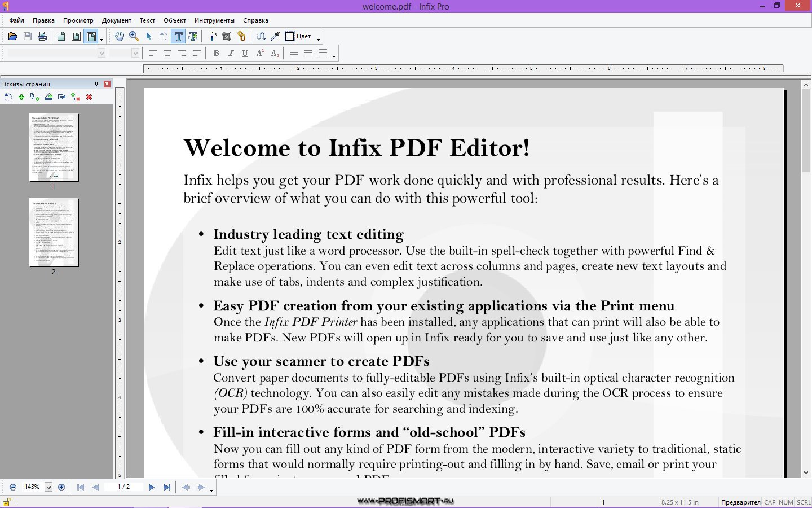Open the Документ menu
This screenshot has height=508, width=812.
116,20
